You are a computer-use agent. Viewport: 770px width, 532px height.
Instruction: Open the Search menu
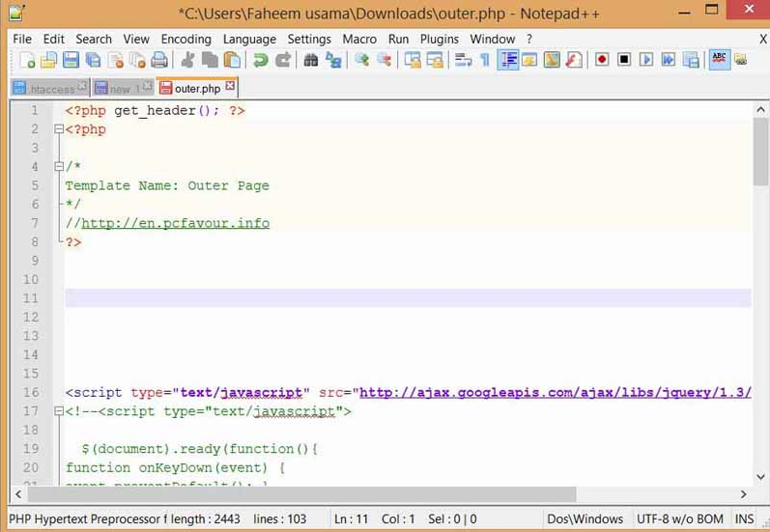pyautogui.click(x=94, y=39)
